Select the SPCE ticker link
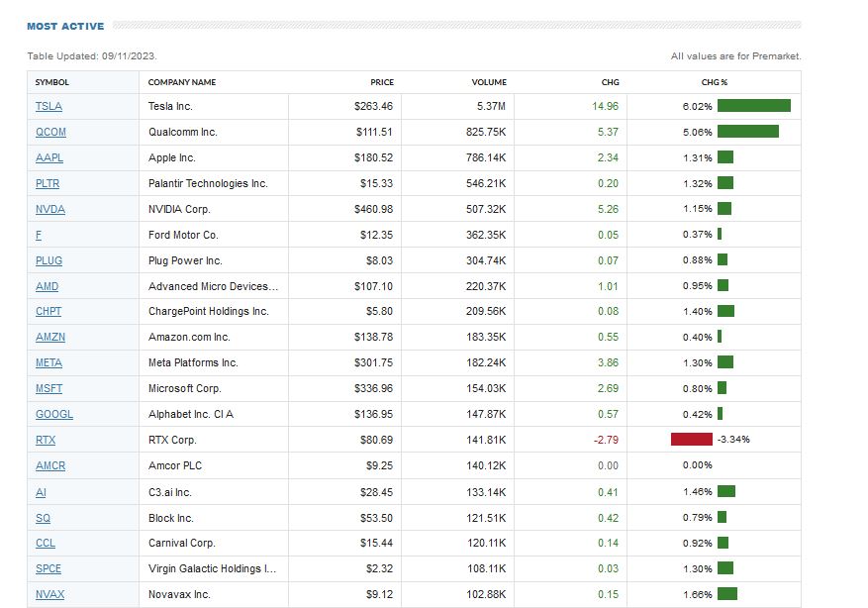 click(x=48, y=568)
